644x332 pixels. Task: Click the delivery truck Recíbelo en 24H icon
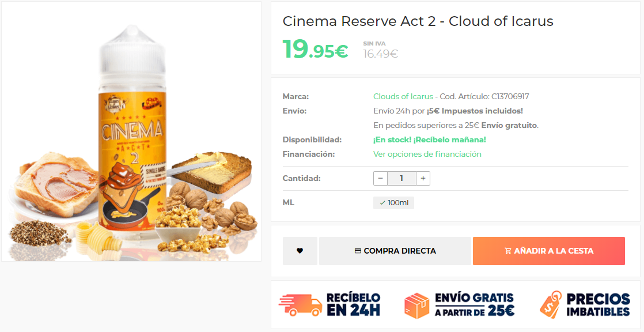(300, 305)
